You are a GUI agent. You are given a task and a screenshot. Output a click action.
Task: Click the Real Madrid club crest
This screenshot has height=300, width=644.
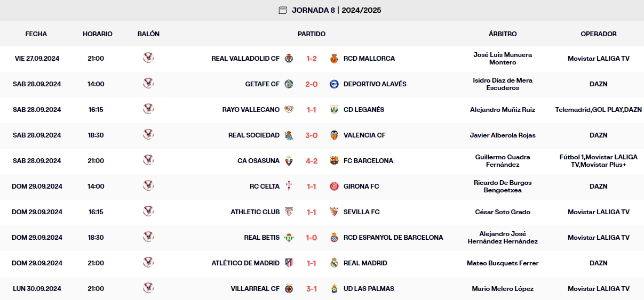click(x=335, y=263)
